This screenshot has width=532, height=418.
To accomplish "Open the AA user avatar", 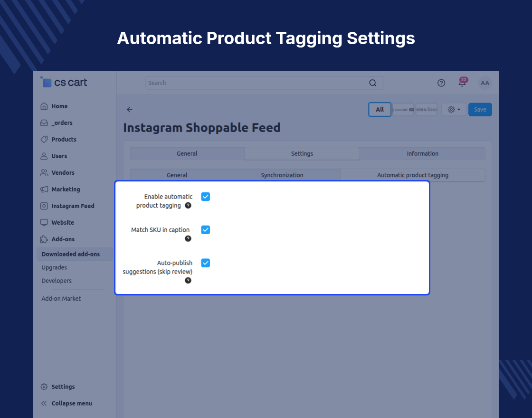I will (485, 83).
